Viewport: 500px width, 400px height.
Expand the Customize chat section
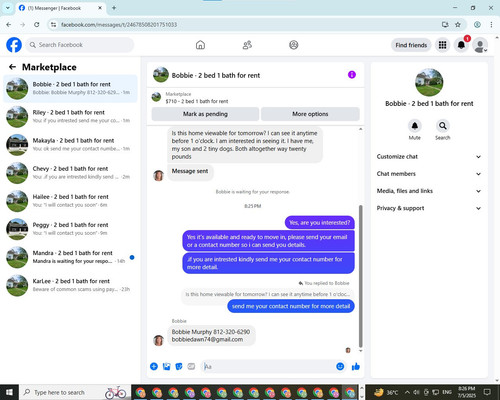[429, 157]
